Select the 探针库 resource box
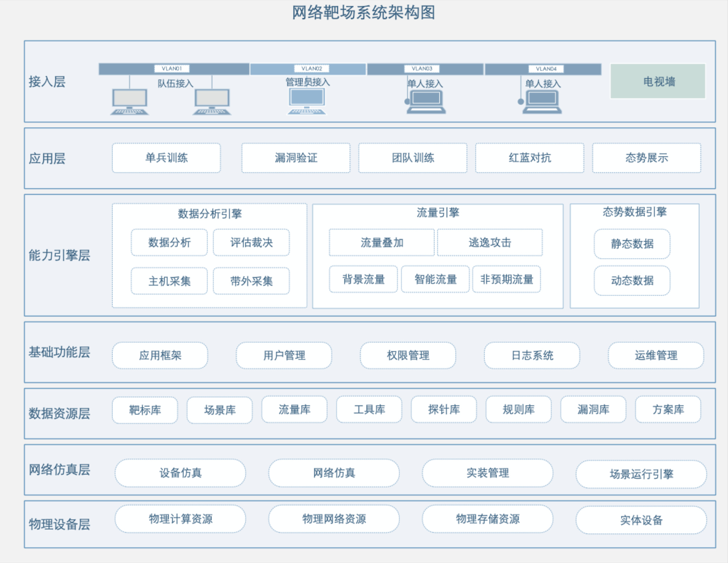 [x=443, y=410]
